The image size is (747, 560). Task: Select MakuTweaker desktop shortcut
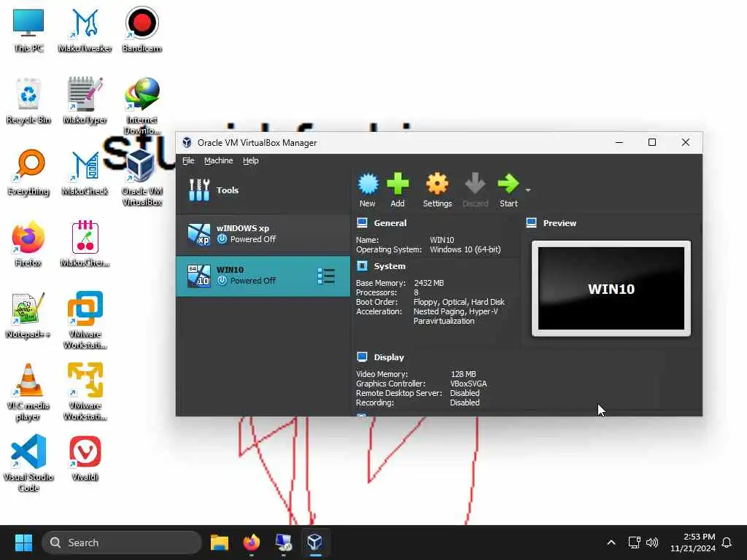coord(85,30)
